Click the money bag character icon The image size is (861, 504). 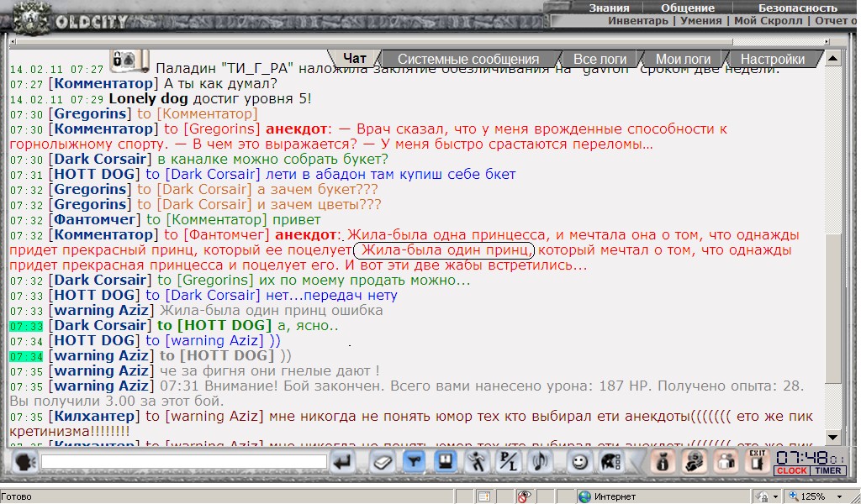(694, 462)
